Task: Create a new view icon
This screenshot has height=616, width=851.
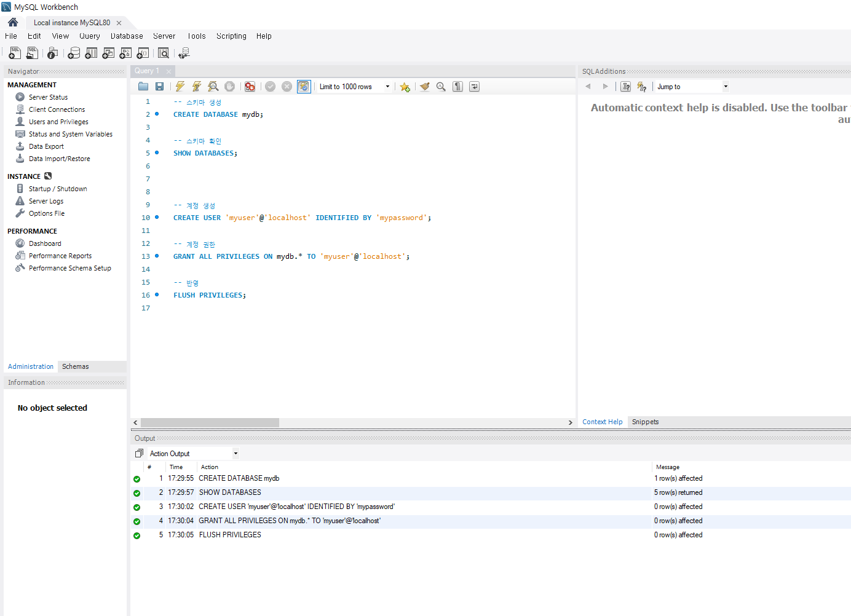Action: click(x=108, y=53)
